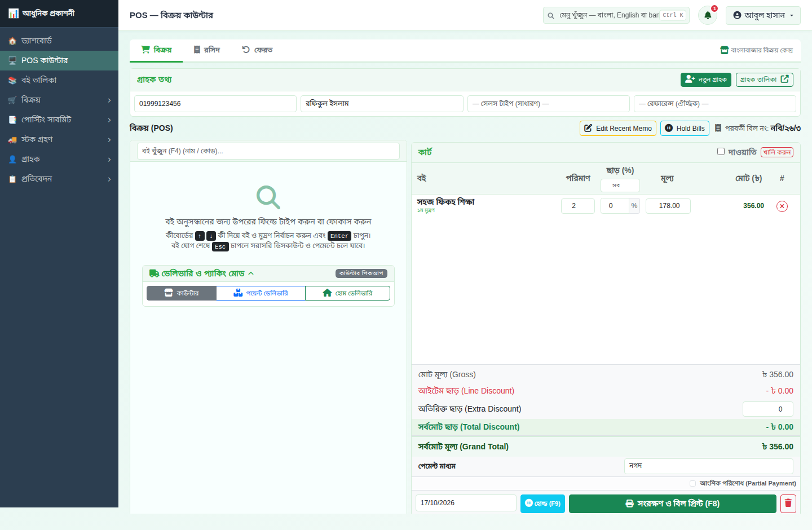This screenshot has width=812, height=530.
Task: Open রেফারেন্স (ঐচ্ছিক) dropdown
Action: click(x=715, y=104)
